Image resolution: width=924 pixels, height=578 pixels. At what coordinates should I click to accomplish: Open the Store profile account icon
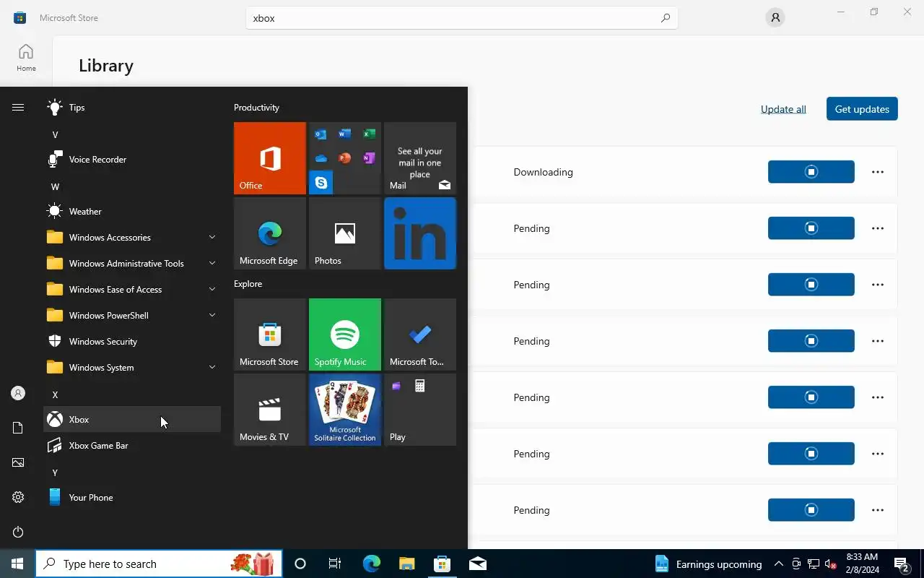point(775,18)
